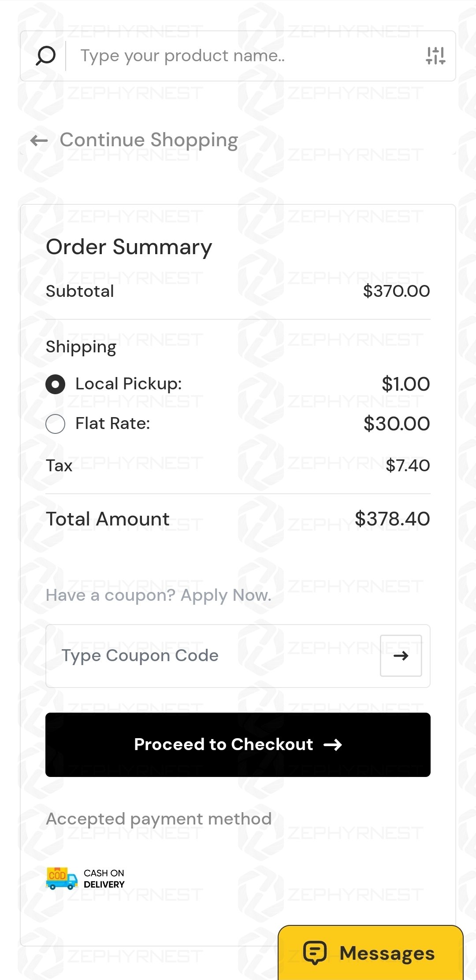This screenshot has width=476, height=980.
Task: Open the Messages label on yellow button
Action: coord(387,953)
